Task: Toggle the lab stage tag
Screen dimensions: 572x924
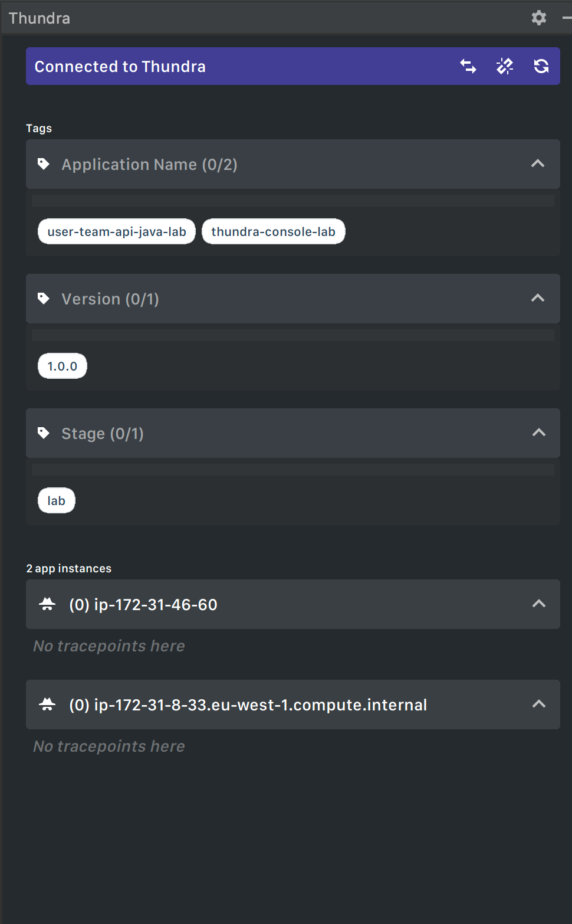Action: click(x=57, y=500)
